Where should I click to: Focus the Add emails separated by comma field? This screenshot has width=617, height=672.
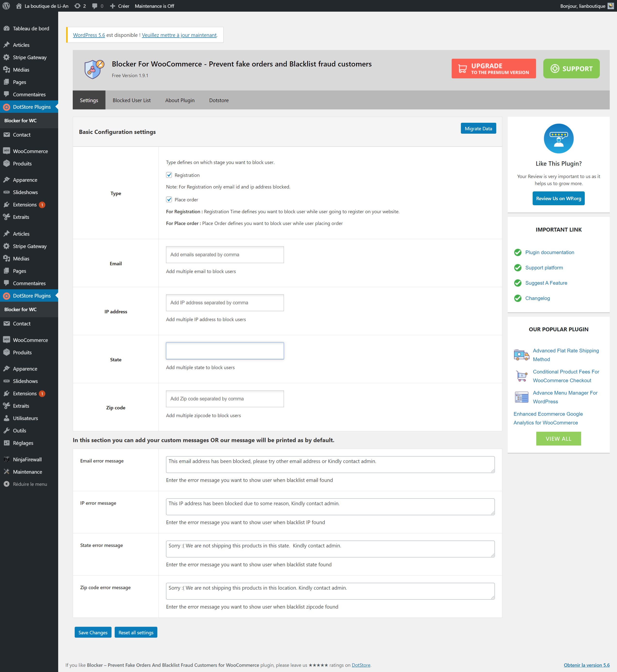(x=225, y=255)
